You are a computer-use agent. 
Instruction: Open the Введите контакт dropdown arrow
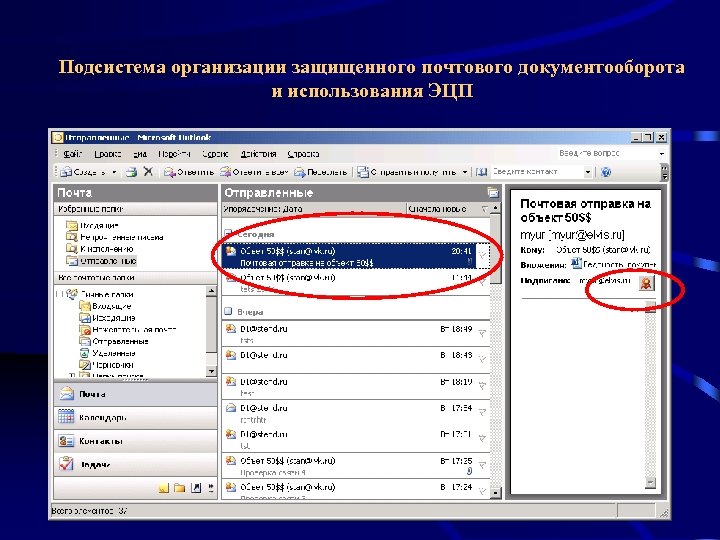point(588,172)
